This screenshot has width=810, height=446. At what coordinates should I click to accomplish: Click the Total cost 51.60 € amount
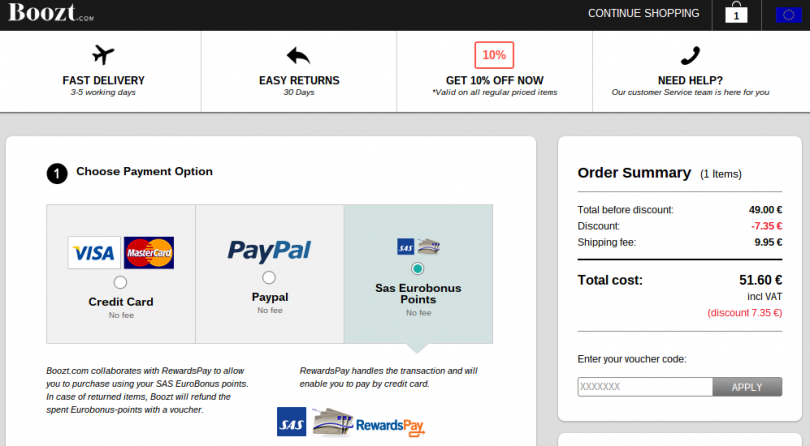[x=760, y=280]
